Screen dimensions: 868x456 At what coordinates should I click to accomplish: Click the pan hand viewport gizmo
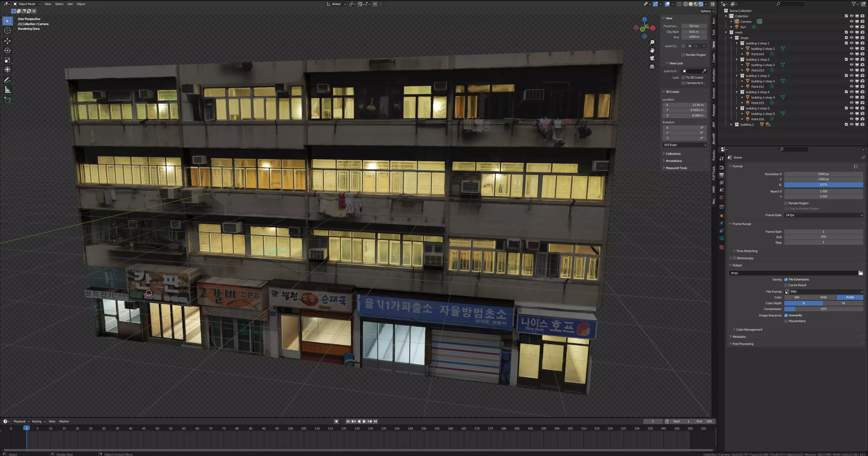(x=652, y=50)
